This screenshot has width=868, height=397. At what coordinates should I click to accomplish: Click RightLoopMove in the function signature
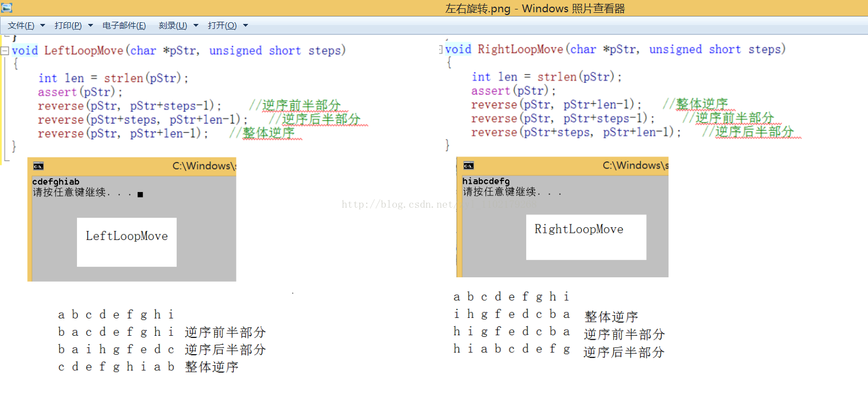click(x=521, y=50)
